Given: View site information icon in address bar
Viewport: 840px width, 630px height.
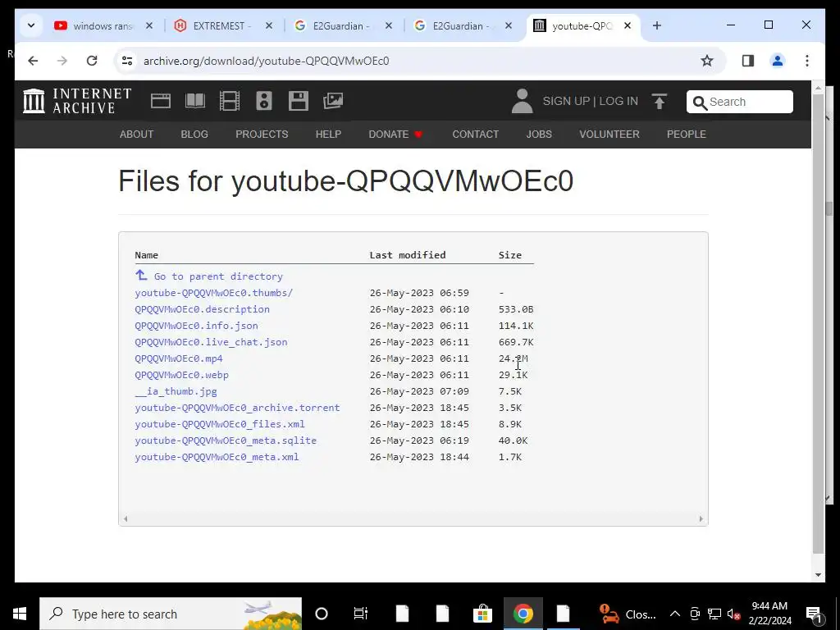Looking at the screenshot, I should (x=127, y=61).
